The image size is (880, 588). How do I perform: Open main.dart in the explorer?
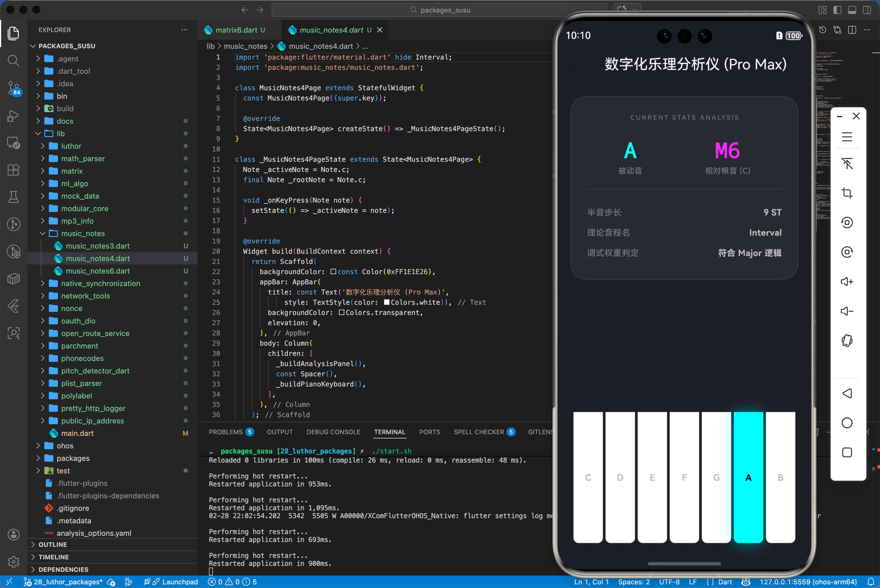(78, 433)
